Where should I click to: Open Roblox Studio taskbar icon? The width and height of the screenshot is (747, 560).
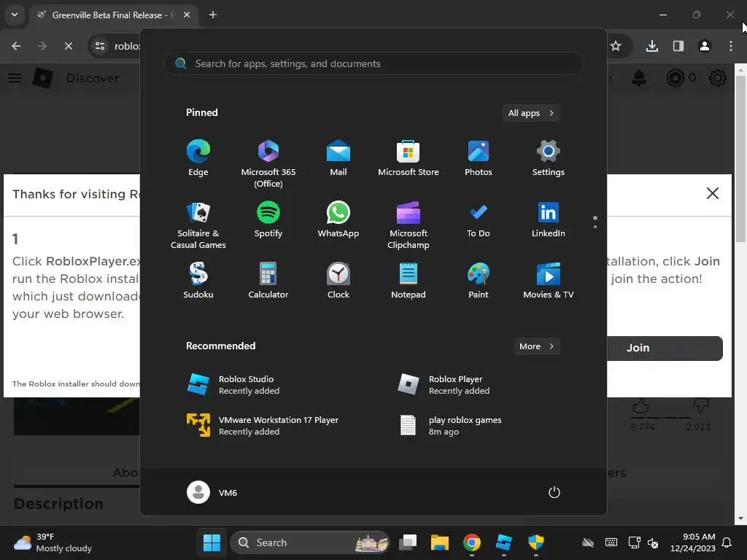[503, 542]
